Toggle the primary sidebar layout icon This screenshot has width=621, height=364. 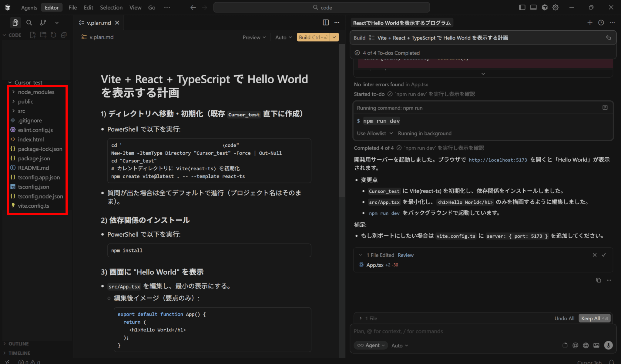coord(522,8)
